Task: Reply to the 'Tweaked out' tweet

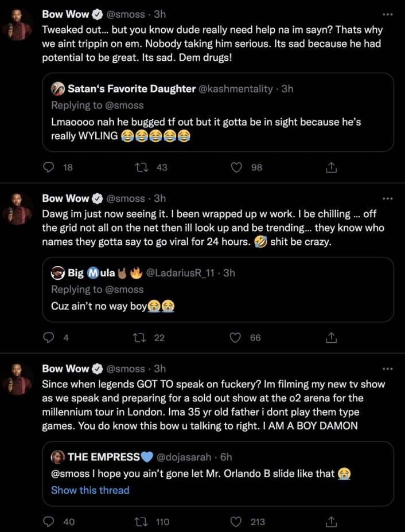Action: point(49,167)
